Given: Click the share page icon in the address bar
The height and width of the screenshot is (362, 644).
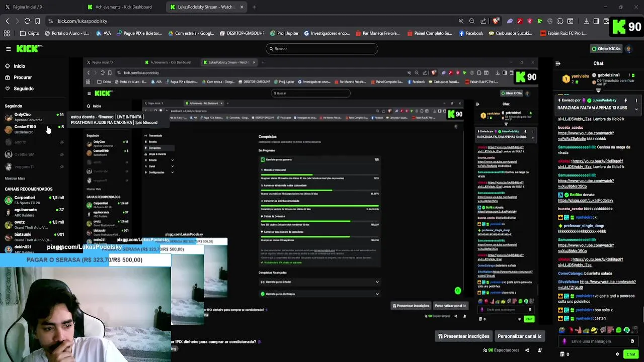Looking at the screenshot, I should tap(483, 21).
